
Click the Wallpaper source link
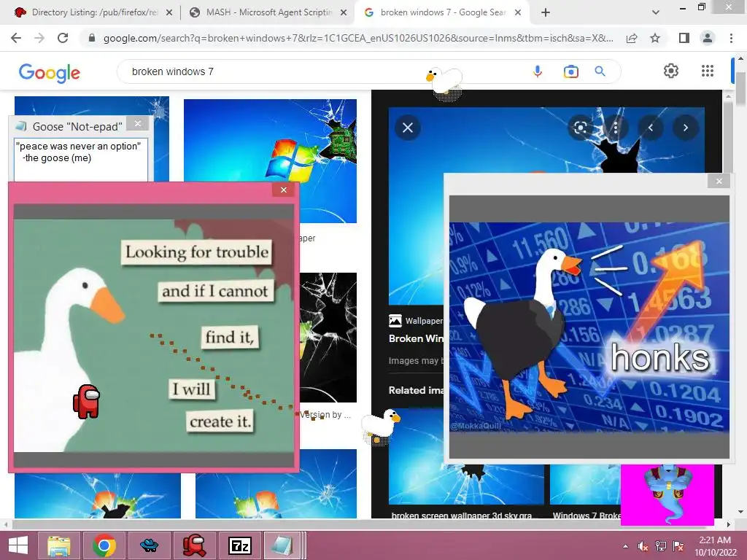(x=416, y=321)
